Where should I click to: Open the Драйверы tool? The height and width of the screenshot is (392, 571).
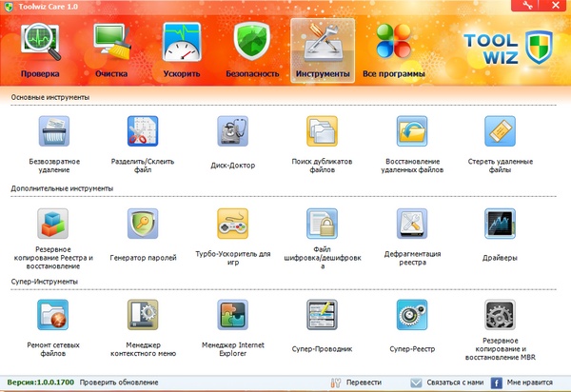(x=500, y=225)
